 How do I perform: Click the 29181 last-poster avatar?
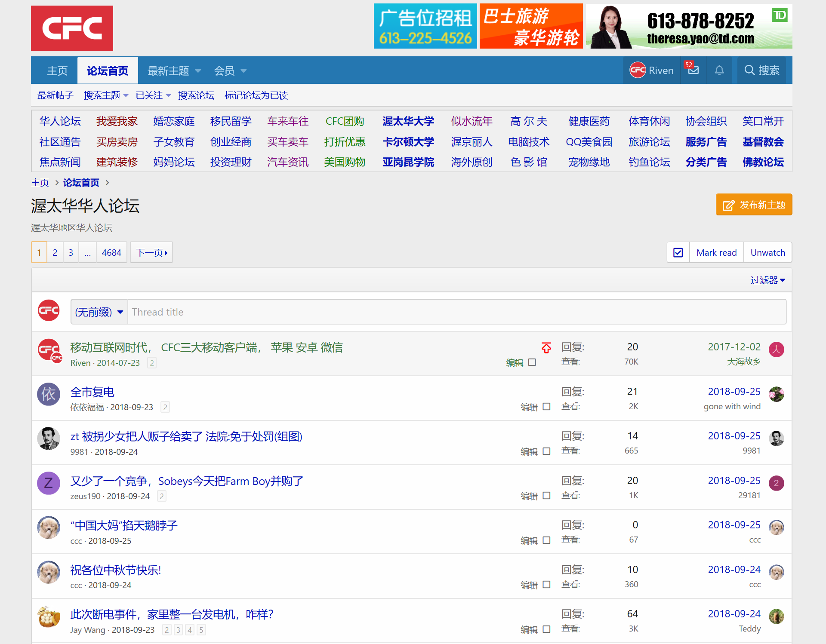point(777,483)
